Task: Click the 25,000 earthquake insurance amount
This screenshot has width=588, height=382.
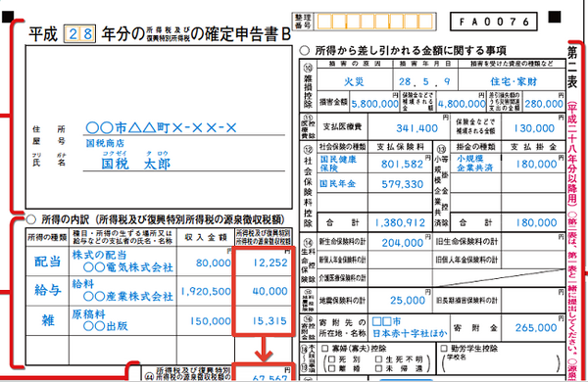Action: (408, 301)
